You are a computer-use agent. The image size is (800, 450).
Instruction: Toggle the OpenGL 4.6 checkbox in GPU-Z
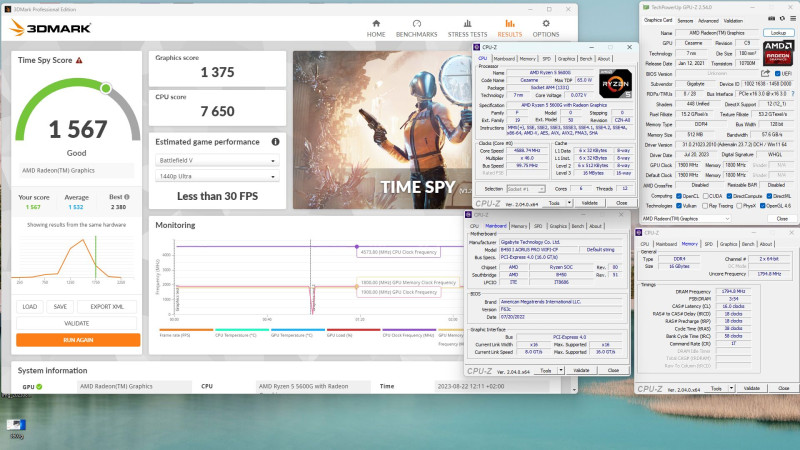click(x=762, y=206)
